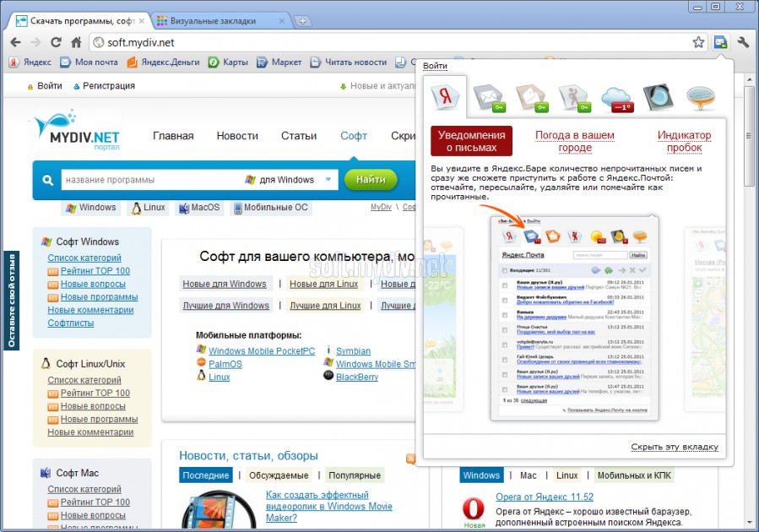Screen dimensions: 759x532
Task: Select the Последние news tab
Action: coord(206,475)
